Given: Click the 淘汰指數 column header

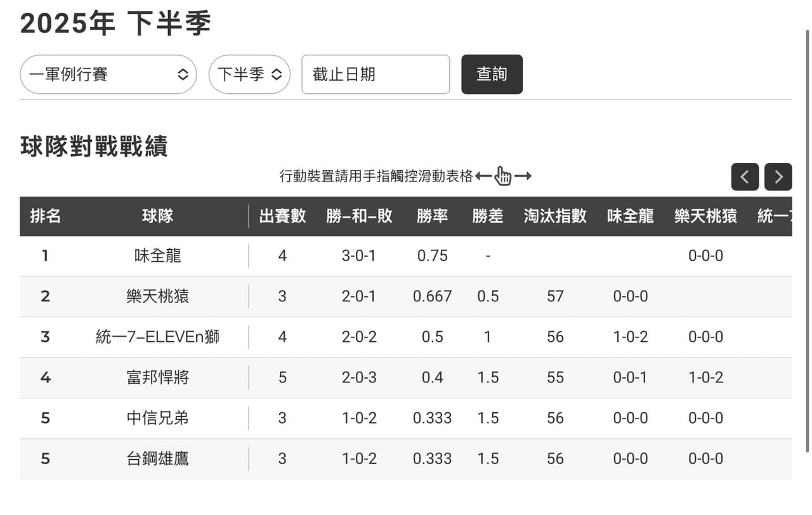Looking at the screenshot, I should pyautogui.click(x=555, y=216).
